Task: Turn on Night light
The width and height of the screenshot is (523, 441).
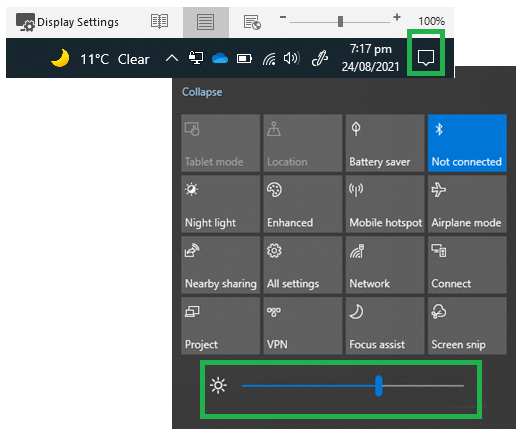Action: [220, 204]
